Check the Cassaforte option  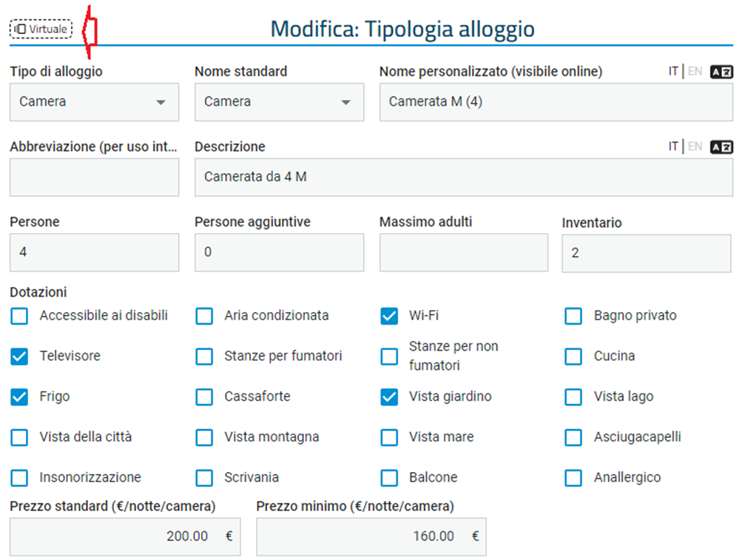(x=204, y=397)
